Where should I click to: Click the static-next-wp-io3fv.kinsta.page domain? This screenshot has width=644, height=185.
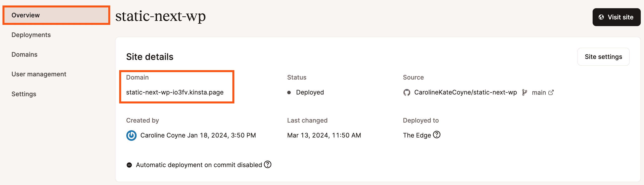tap(175, 92)
